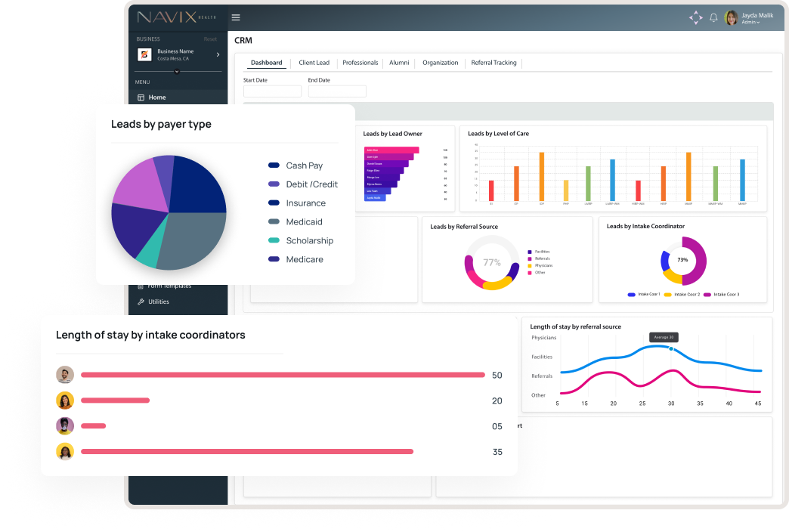Click the coordinator avatar with value 05
The height and width of the screenshot is (532, 789).
65,425
